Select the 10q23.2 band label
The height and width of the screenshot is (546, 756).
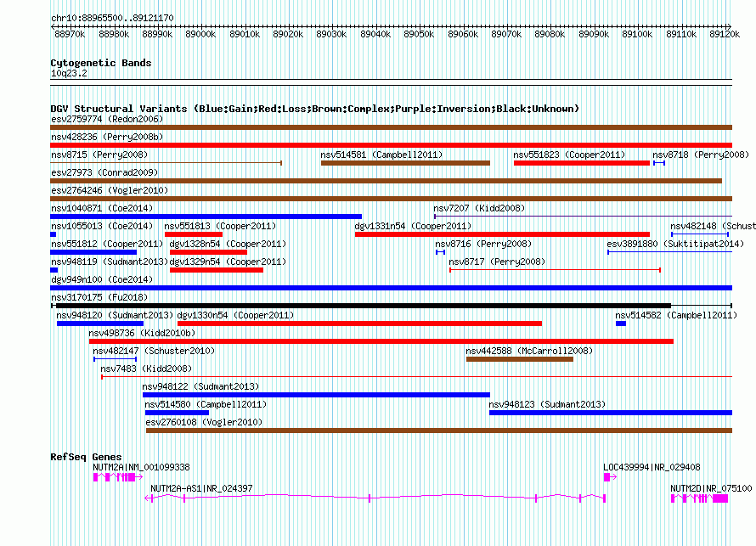[69, 73]
